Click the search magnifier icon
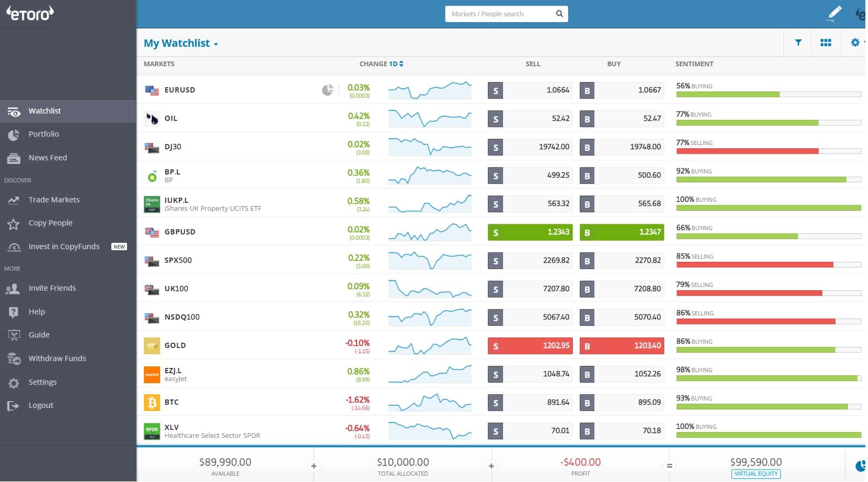The height and width of the screenshot is (482, 868). pyautogui.click(x=559, y=14)
